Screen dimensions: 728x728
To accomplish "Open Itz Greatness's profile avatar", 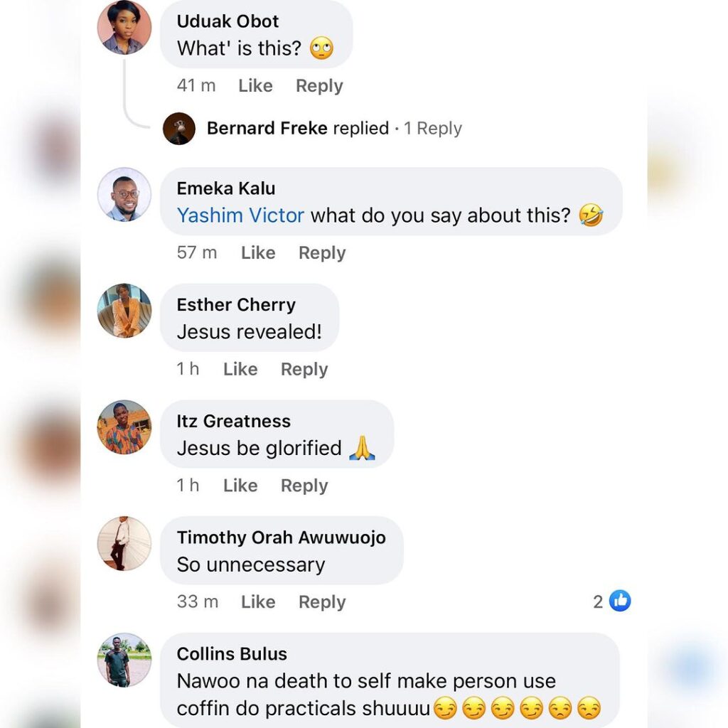I will pyautogui.click(x=124, y=427).
